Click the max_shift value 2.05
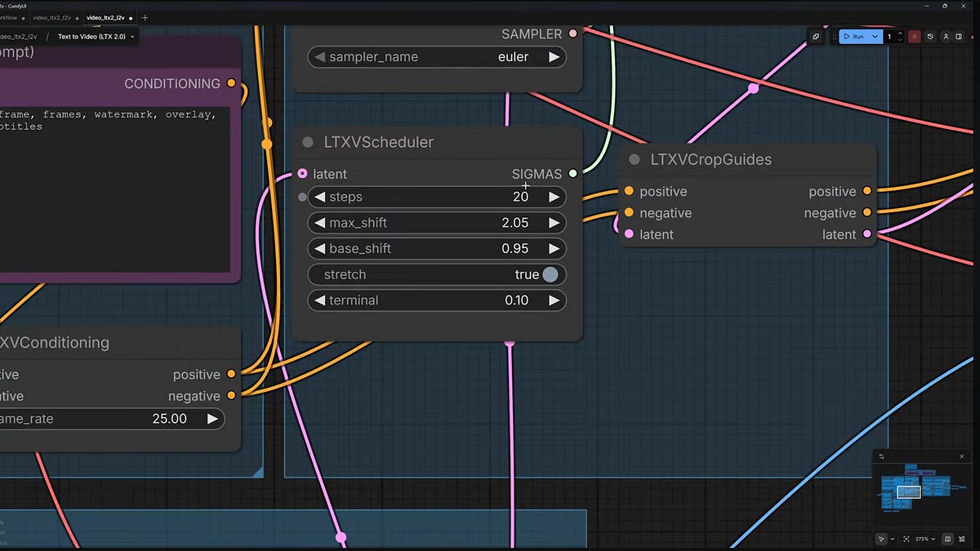 (x=515, y=223)
